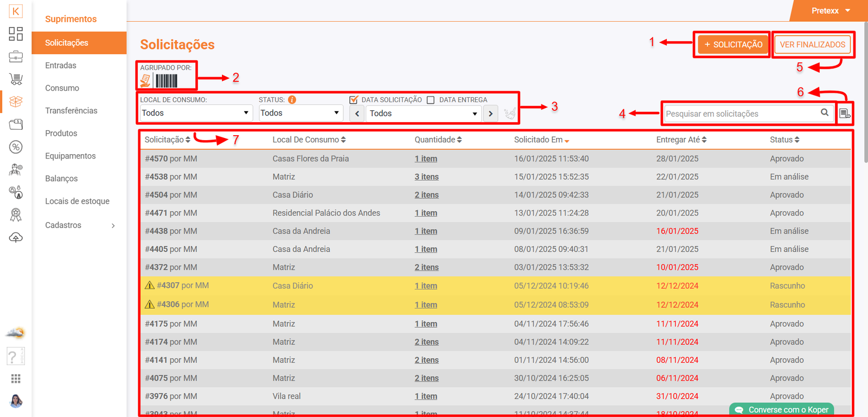The image size is (868, 417).
Task: Click the cloud upload sidebar icon
Action: (16, 238)
